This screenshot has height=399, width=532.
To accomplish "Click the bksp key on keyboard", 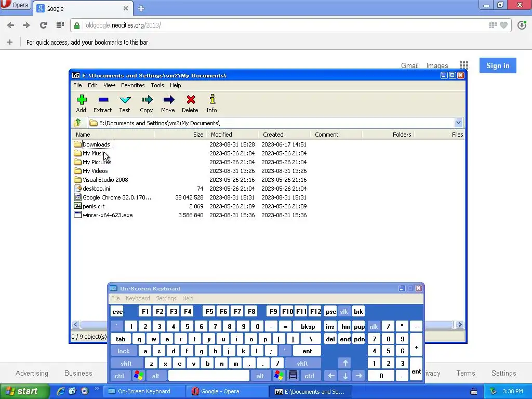I will 308,327.
